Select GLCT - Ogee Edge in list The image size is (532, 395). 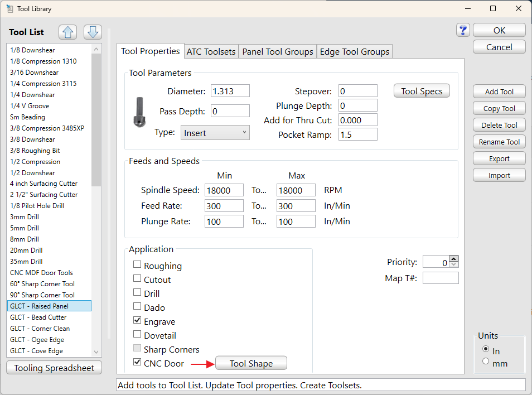click(x=37, y=340)
